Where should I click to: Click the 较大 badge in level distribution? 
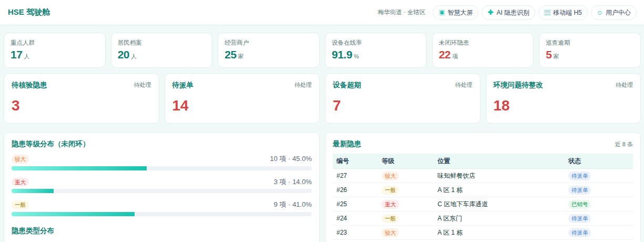[x=20, y=159]
